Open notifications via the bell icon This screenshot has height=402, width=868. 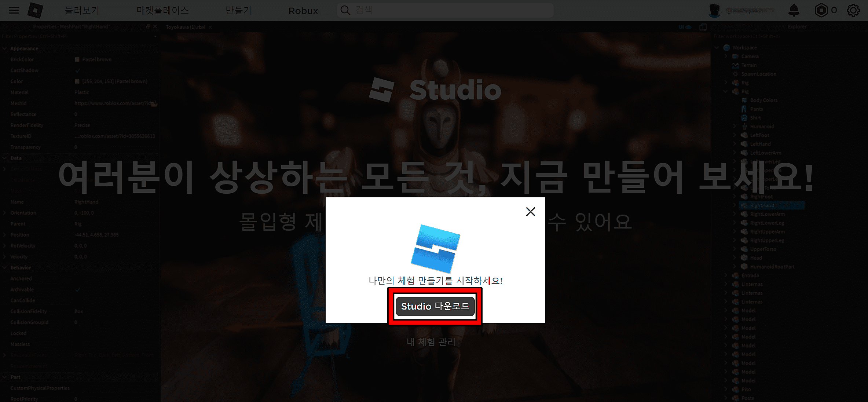pyautogui.click(x=794, y=10)
